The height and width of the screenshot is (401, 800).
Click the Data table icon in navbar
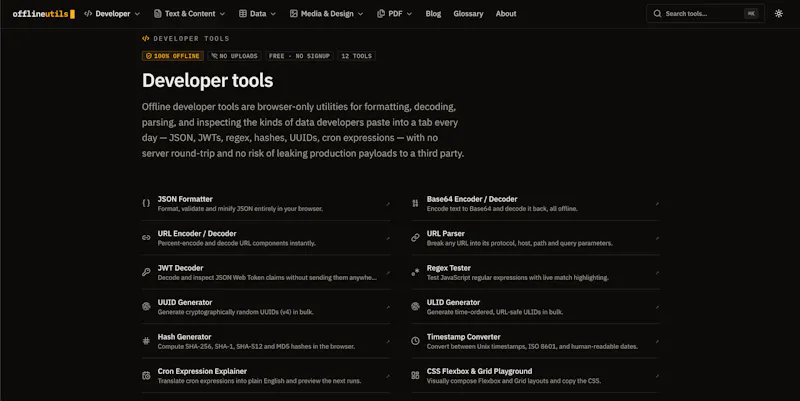(243, 14)
